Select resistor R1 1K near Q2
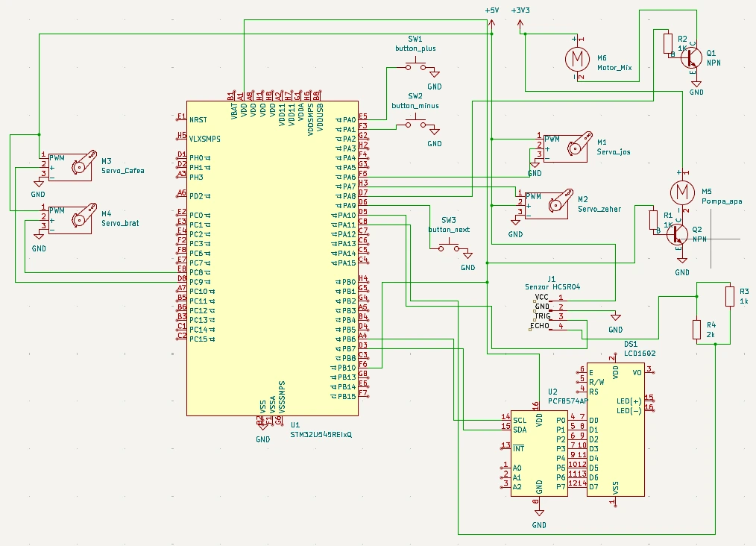The width and height of the screenshot is (756, 546). (x=653, y=220)
